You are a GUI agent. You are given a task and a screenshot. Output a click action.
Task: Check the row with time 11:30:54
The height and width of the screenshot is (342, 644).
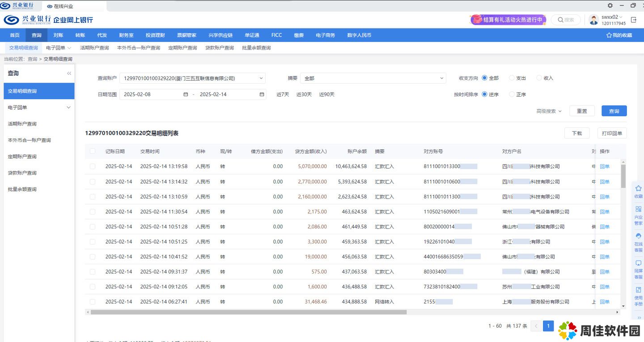pos(93,211)
